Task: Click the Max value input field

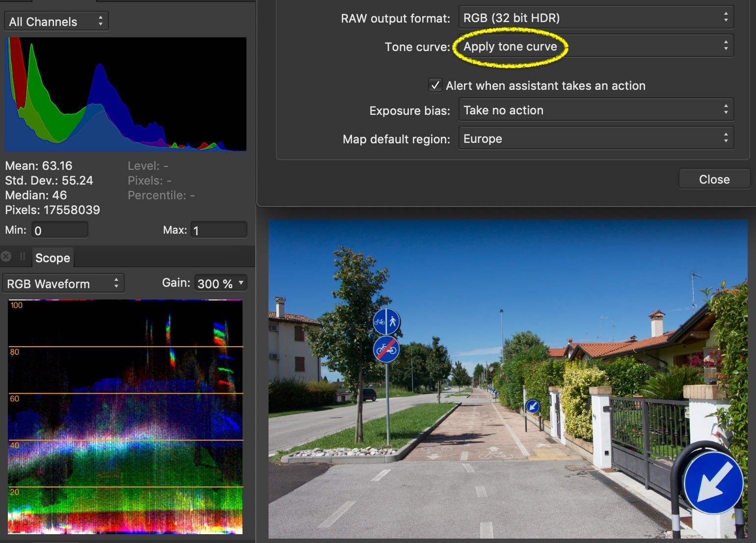Action: 219,230
